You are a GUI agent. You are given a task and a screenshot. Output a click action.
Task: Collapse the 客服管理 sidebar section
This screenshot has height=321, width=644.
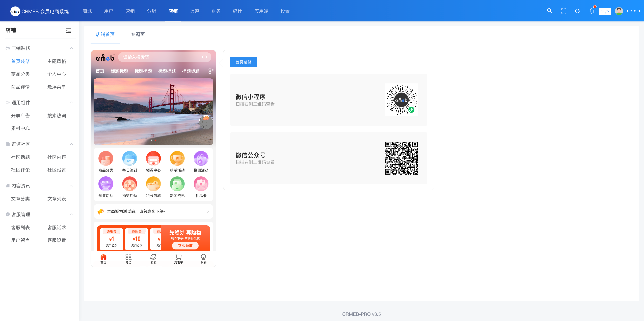pyautogui.click(x=71, y=214)
